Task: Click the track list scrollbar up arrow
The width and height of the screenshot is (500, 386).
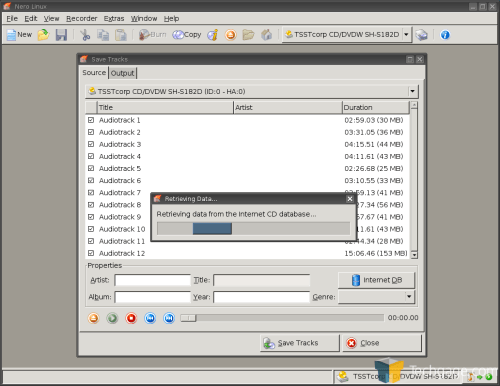Action: pos(414,106)
